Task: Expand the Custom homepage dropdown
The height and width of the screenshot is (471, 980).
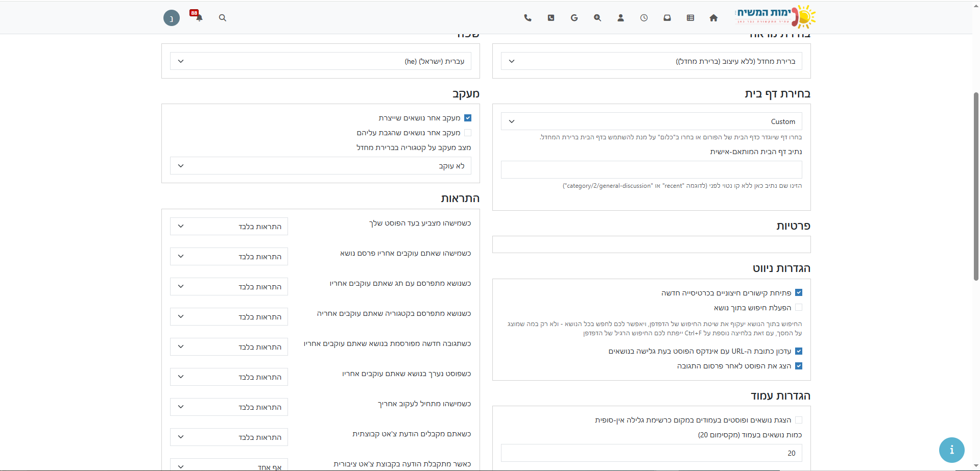Action: tap(651, 121)
